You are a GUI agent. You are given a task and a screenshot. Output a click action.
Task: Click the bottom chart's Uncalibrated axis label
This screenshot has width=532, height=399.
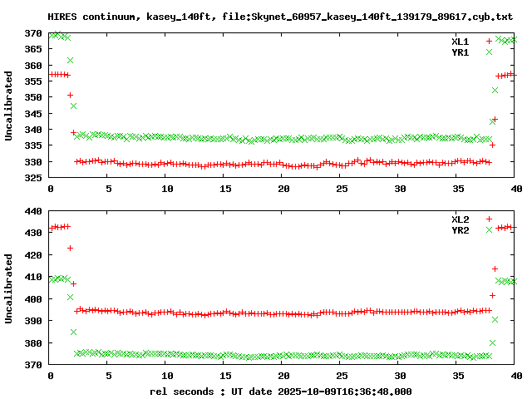[9, 283]
